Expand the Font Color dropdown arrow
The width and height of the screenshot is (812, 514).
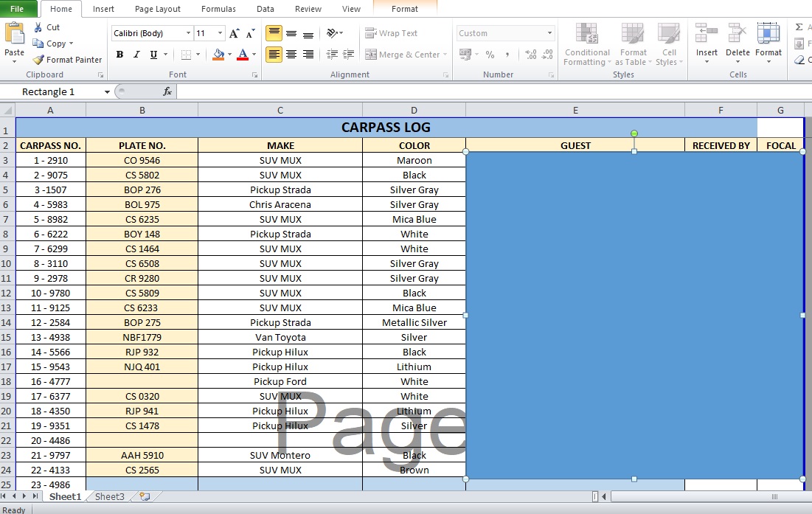click(254, 55)
